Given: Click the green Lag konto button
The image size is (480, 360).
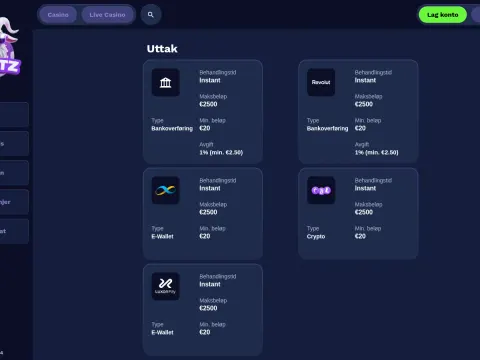Looking at the screenshot, I should pyautogui.click(x=443, y=15).
